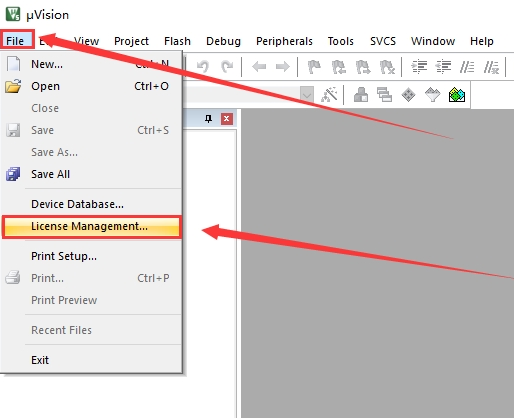
Task: Open Options for Target magic wand icon
Action: pyautogui.click(x=329, y=95)
